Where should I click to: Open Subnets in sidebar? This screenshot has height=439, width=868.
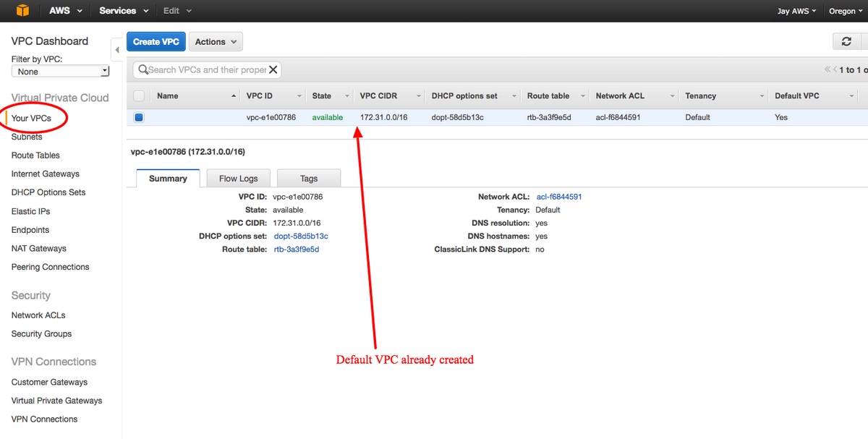(x=27, y=137)
